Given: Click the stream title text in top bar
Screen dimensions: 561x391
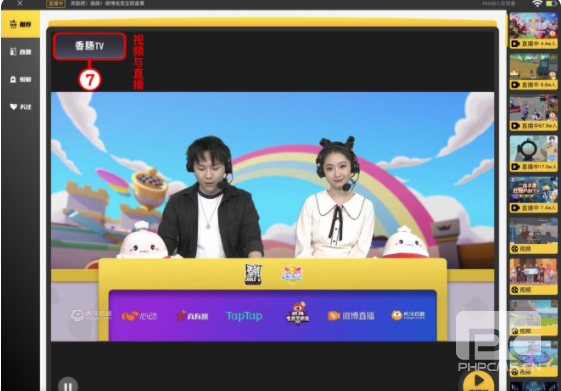Looking at the screenshot, I should pos(108,4).
